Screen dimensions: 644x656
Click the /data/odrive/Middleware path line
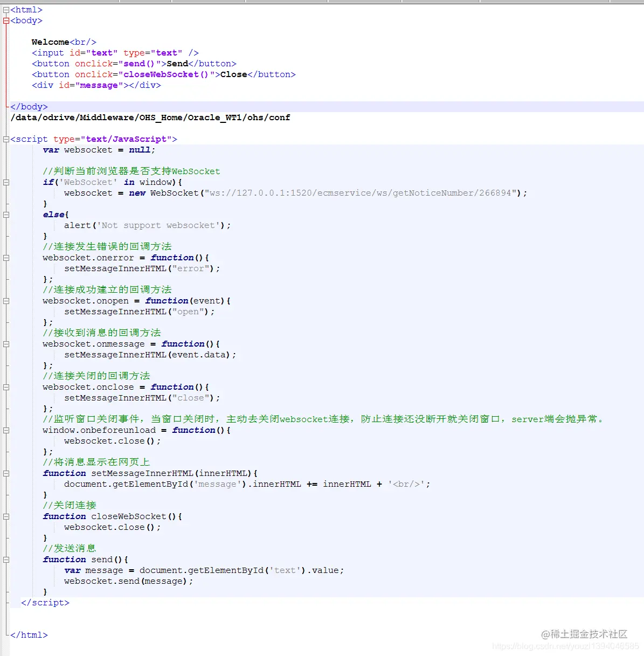coord(150,118)
